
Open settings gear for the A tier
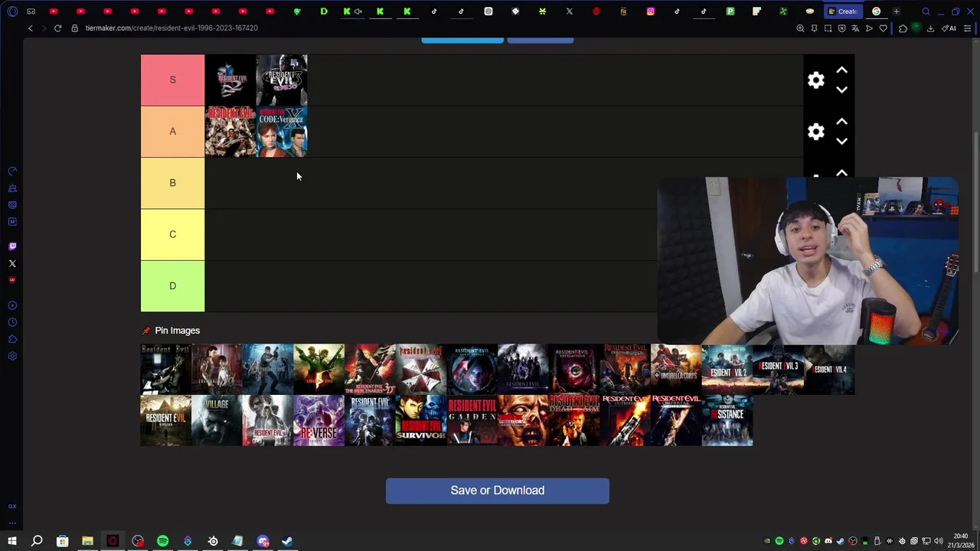(x=816, y=132)
